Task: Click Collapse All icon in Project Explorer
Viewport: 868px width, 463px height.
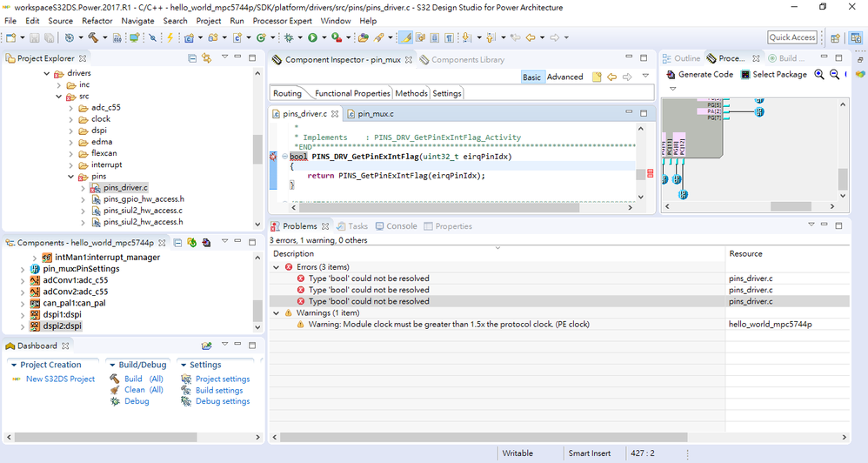Action: pyautogui.click(x=192, y=58)
